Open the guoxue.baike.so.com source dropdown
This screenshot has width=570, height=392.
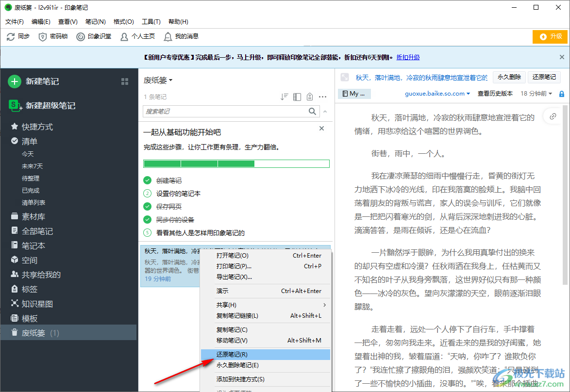point(437,93)
